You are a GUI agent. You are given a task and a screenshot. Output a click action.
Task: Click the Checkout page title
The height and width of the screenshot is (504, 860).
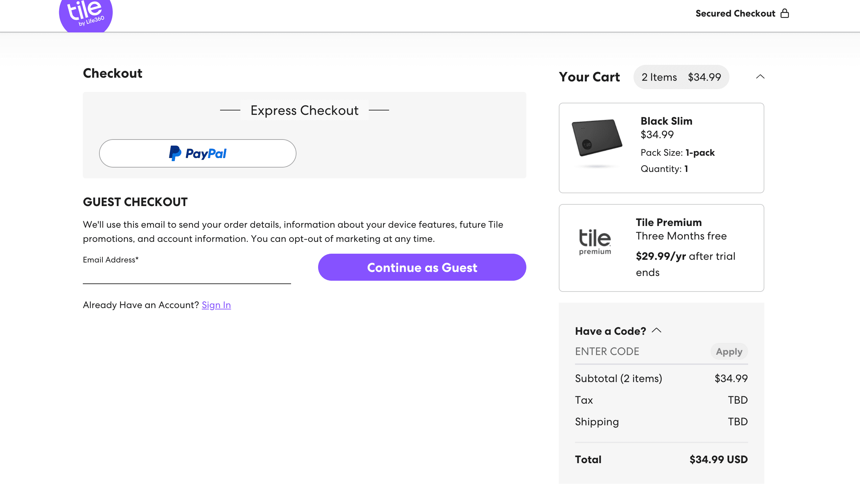tap(113, 73)
